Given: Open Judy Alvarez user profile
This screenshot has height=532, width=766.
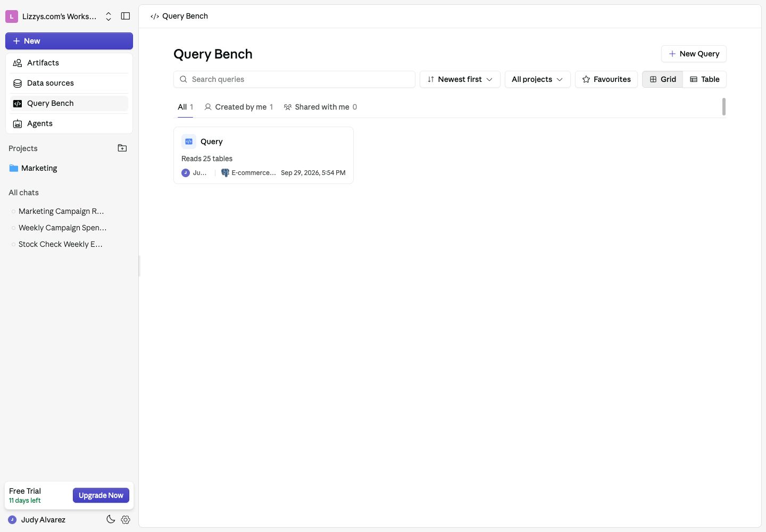Looking at the screenshot, I should tap(37, 520).
